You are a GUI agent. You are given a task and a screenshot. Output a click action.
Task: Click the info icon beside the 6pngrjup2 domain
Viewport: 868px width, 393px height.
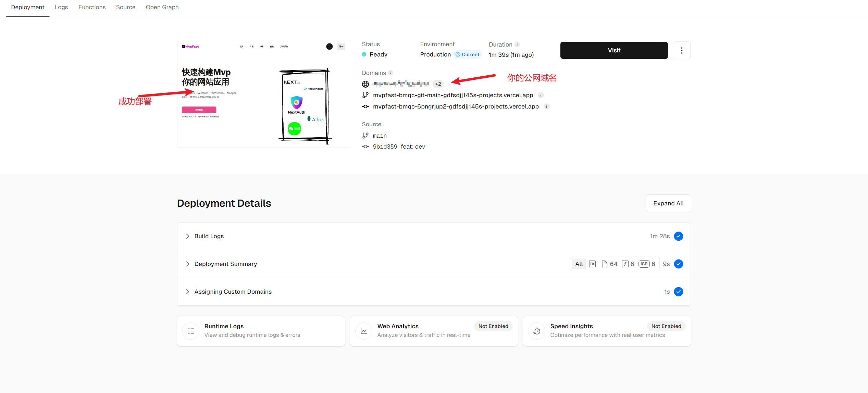(547, 106)
